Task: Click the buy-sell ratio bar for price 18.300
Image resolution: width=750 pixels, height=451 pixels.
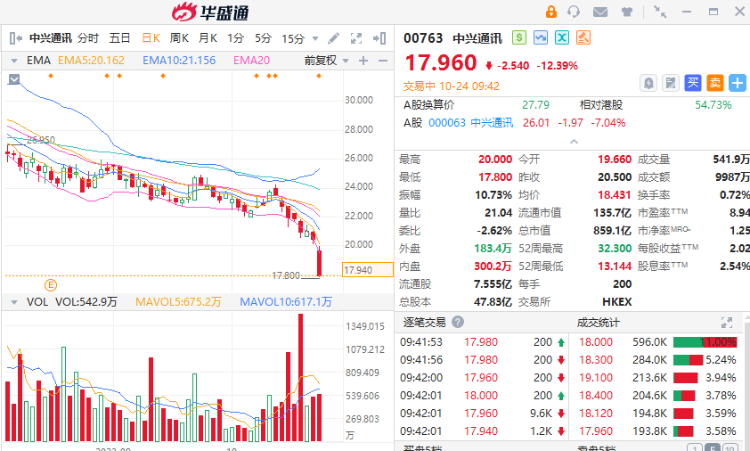Action: coord(688,360)
